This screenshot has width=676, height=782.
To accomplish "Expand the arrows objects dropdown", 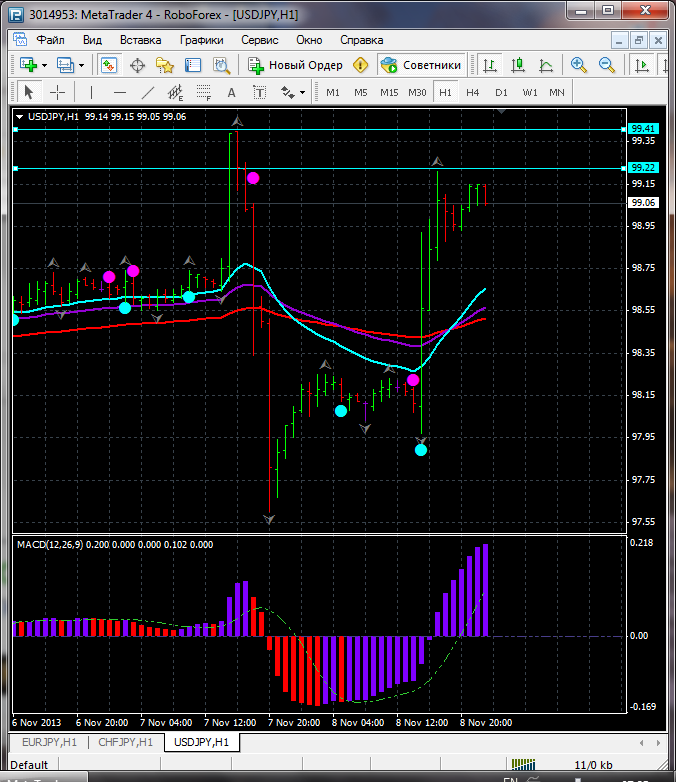I will click(302, 92).
